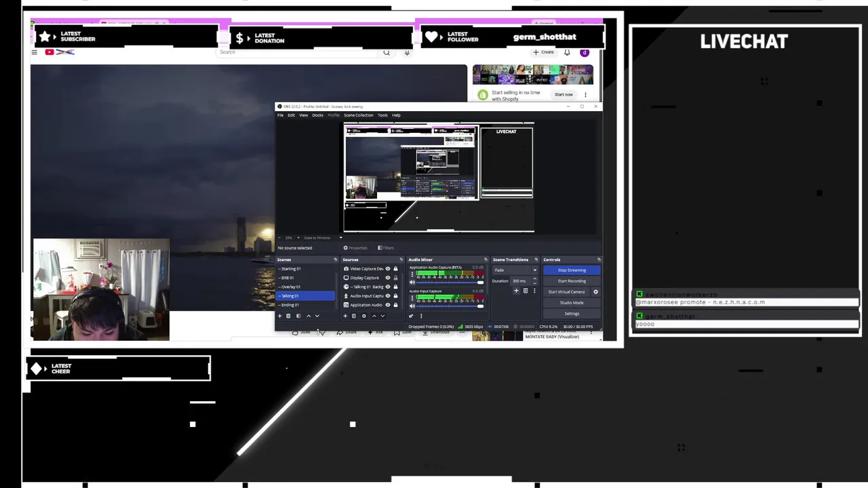The width and height of the screenshot is (868, 488).
Task: Remove selected scene using Scenes trash icon
Action: tap(288, 316)
